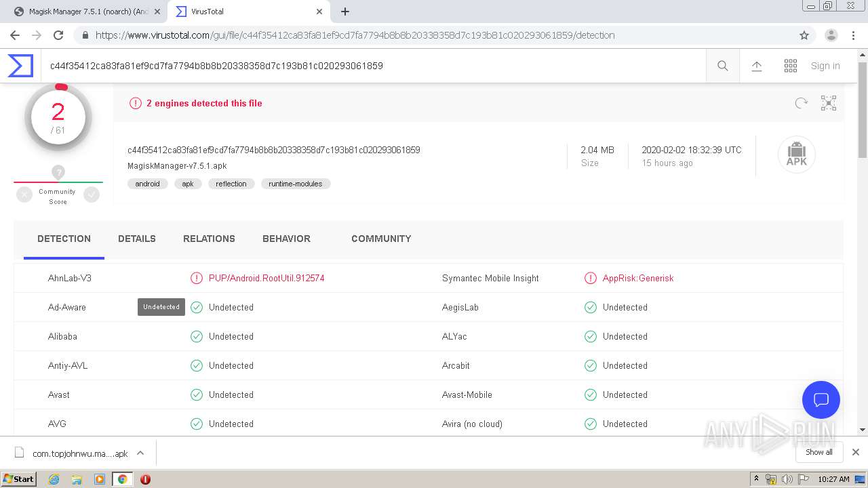Click the reflection tag

click(231, 184)
